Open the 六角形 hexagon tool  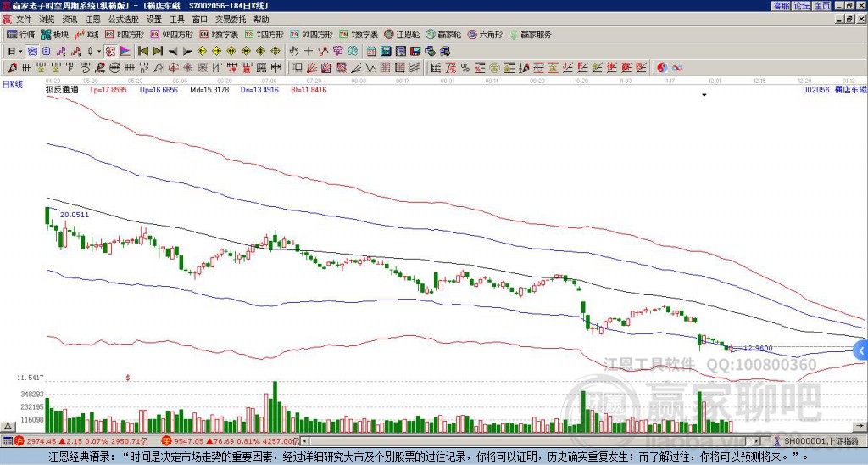pos(485,34)
